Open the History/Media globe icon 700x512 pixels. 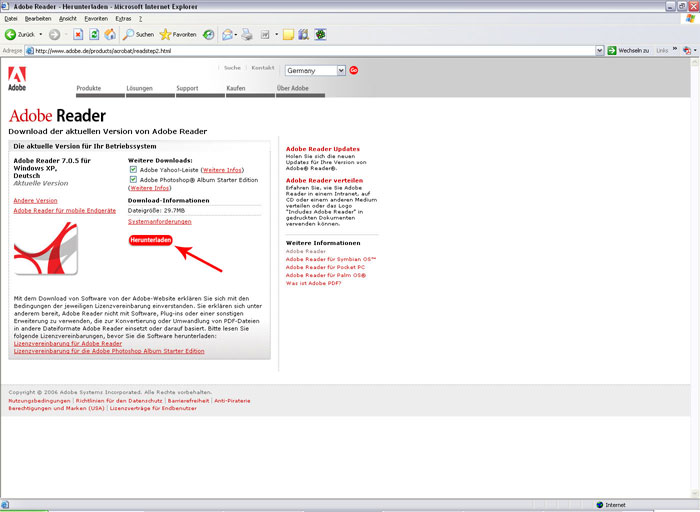(x=208, y=34)
